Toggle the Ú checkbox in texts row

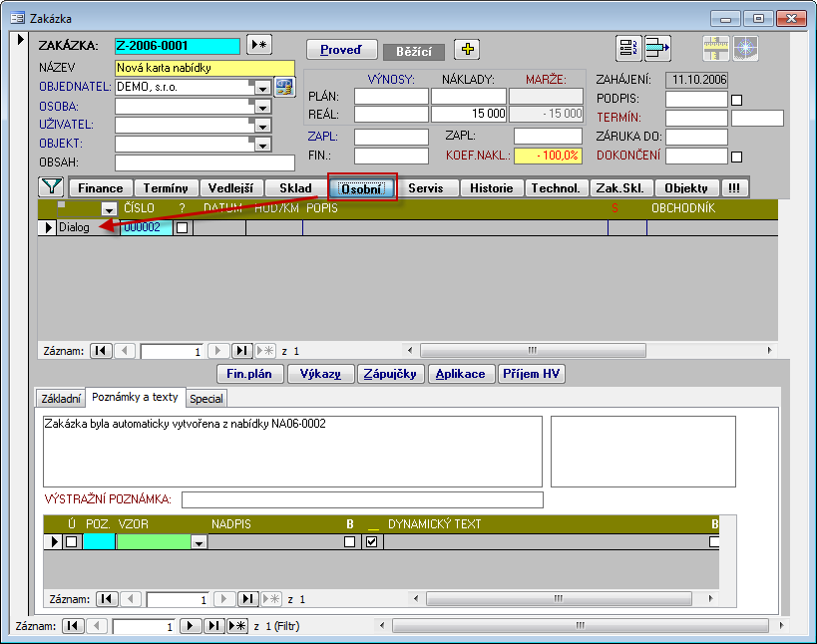72,542
